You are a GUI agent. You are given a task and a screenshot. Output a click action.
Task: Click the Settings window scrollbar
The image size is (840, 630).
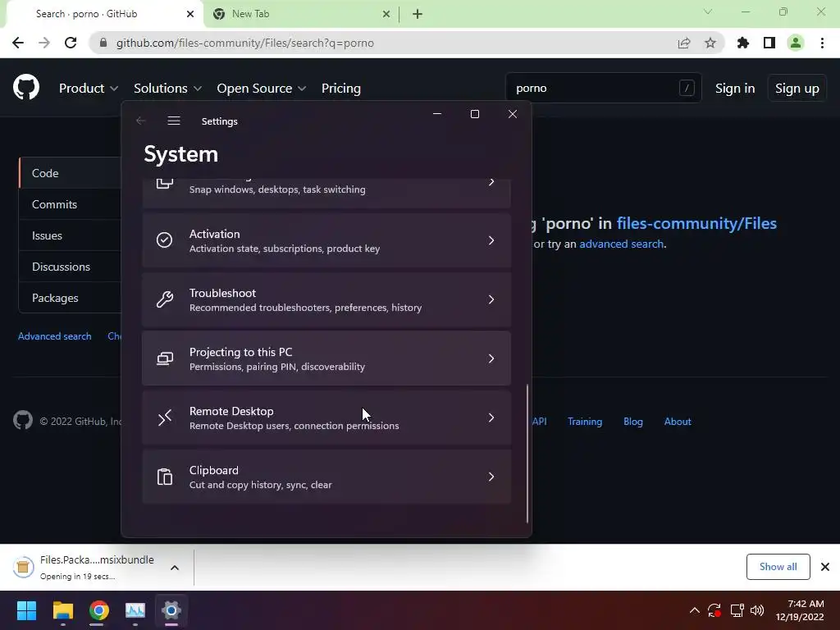pos(527,453)
